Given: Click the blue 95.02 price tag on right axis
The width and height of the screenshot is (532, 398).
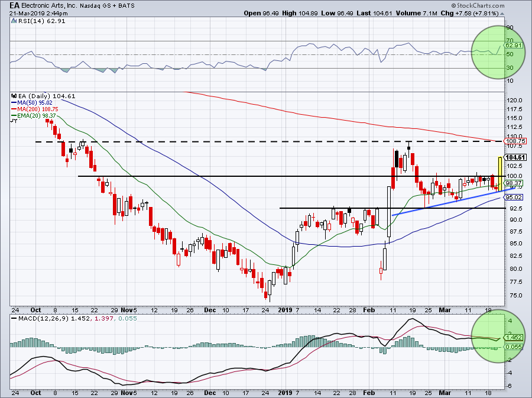Looking at the screenshot, I should point(514,197).
